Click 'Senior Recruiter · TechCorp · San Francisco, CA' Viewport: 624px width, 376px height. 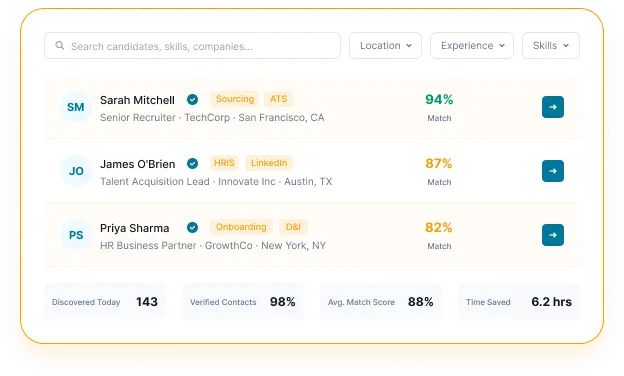click(x=212, y=118)
